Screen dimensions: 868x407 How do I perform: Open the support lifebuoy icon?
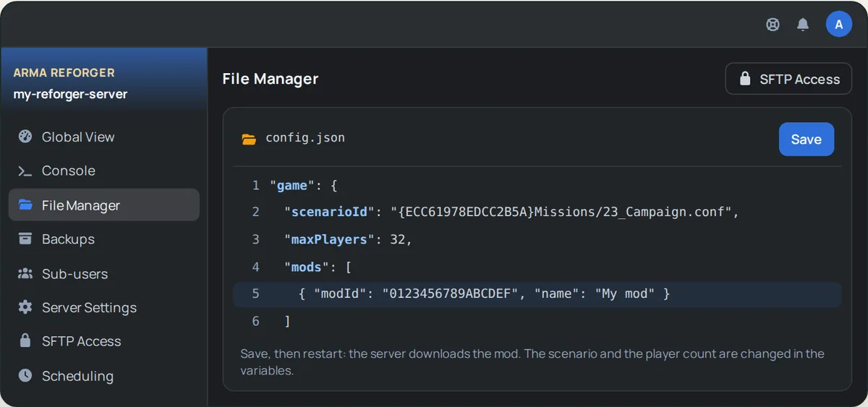(x=773, y=25)
